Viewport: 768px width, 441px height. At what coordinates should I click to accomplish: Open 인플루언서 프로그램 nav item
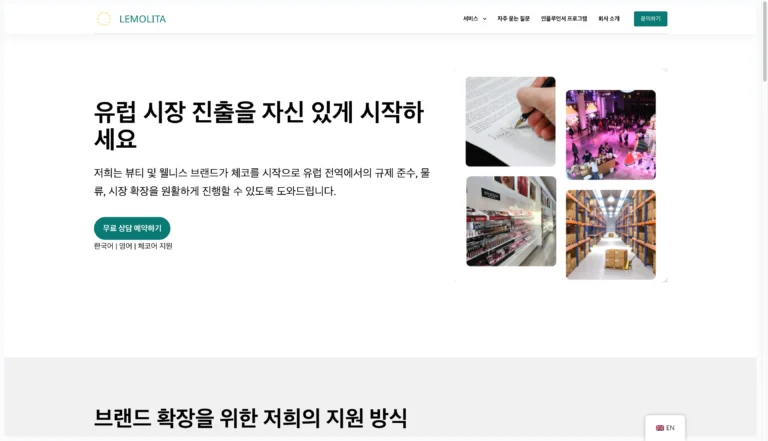tap(564, 19)
